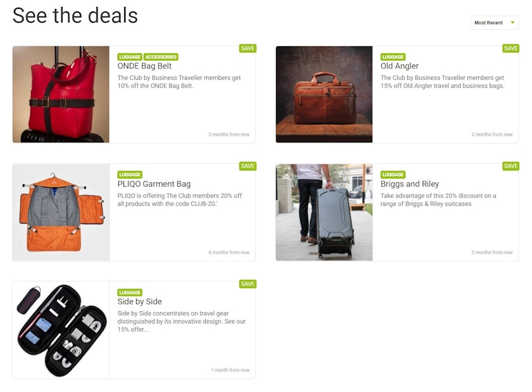This screenshot has width=532, height=392.
Task: Open the Most Recent sort dropdown
Action: (x=494, y=23)
